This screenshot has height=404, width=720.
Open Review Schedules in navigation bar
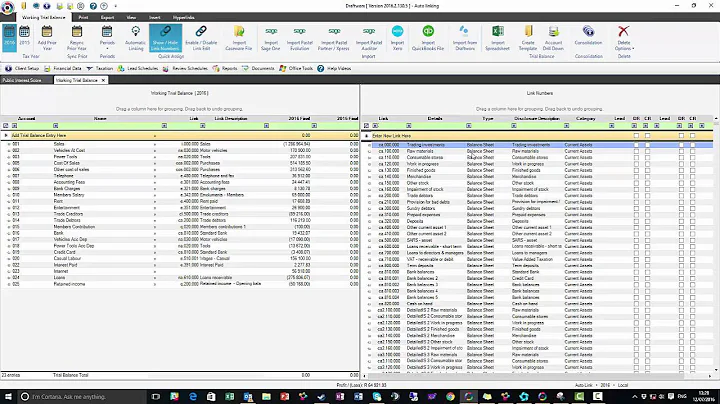pyautogui.click(x=185, y=68)
